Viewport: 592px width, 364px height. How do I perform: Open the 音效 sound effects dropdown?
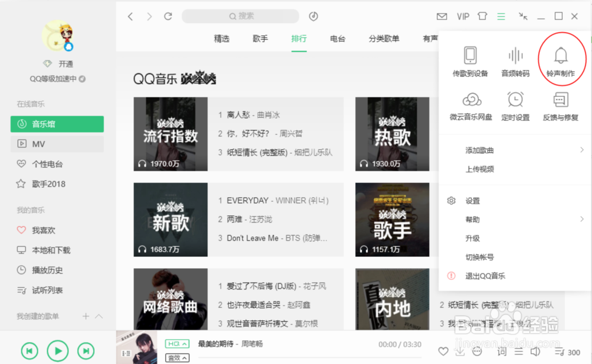[x=177, y=357]
